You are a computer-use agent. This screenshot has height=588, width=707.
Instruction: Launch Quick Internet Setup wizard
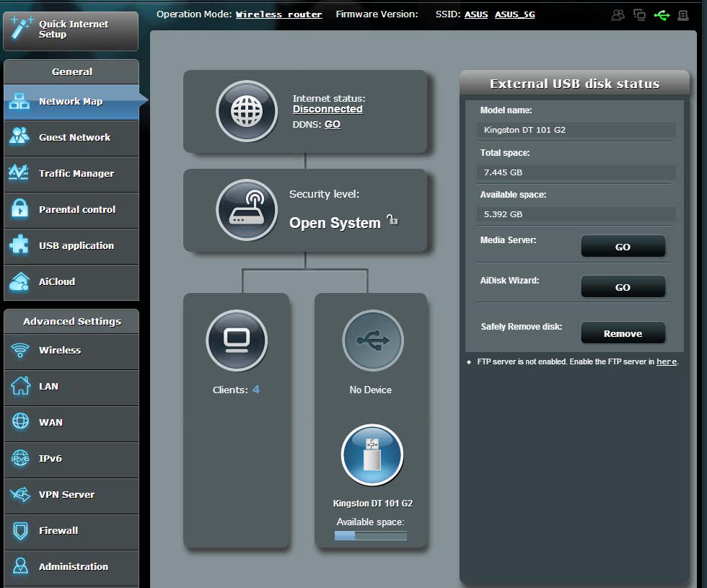tap(71, 30)
